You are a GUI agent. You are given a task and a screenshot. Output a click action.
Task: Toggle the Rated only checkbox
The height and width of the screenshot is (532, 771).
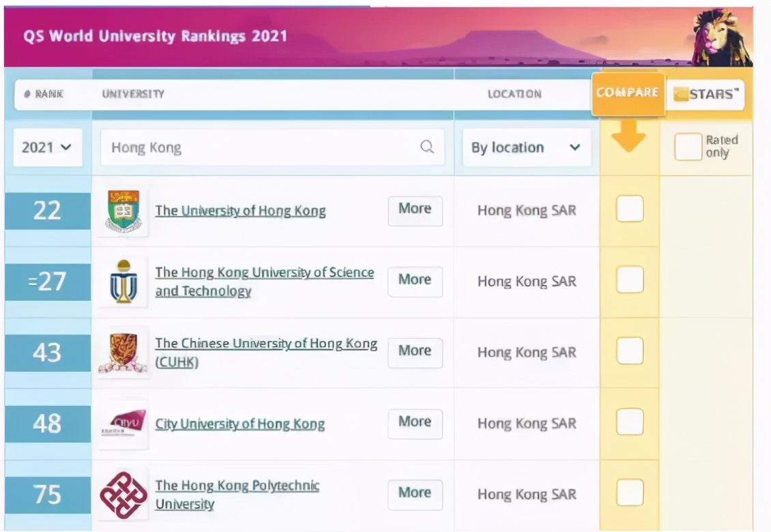click(x=688, y=147)
